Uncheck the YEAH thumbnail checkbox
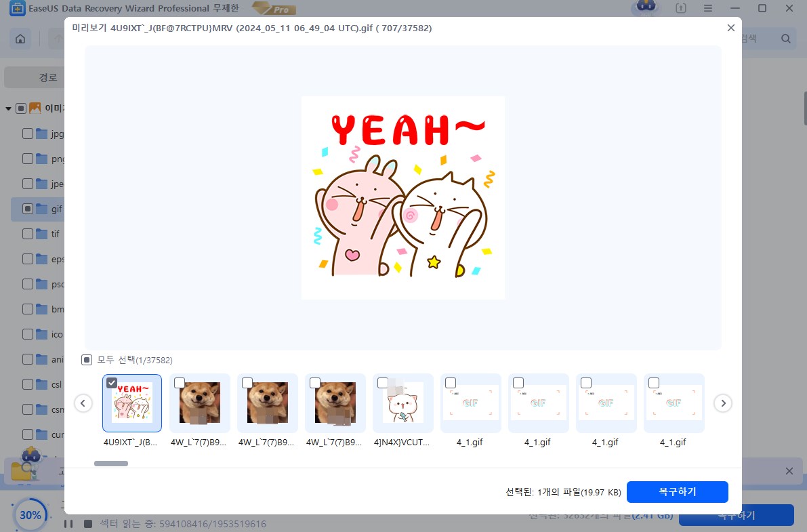Viewport: 807px width, 532px height. tap(112, 383)
